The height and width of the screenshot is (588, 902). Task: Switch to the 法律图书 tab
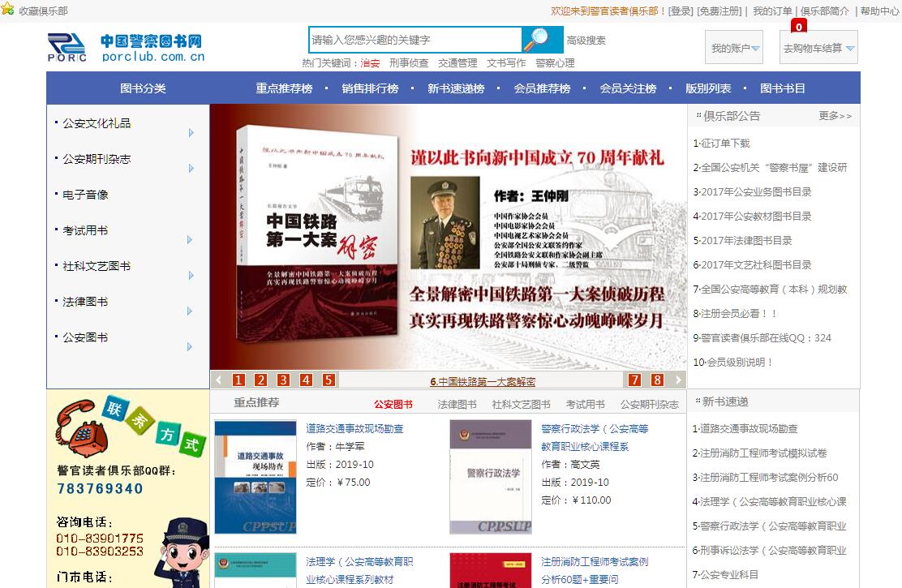tap(457, 405)
